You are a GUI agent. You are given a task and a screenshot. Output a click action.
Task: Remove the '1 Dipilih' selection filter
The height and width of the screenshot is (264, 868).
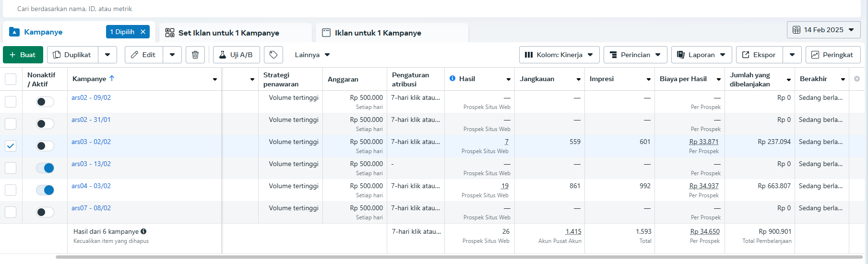click(x=143, y=32)
